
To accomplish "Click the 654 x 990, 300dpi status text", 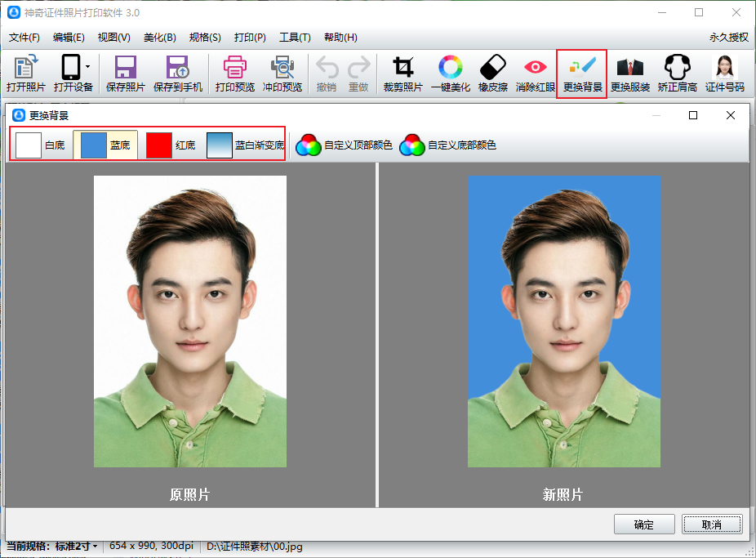I will 151,546.
